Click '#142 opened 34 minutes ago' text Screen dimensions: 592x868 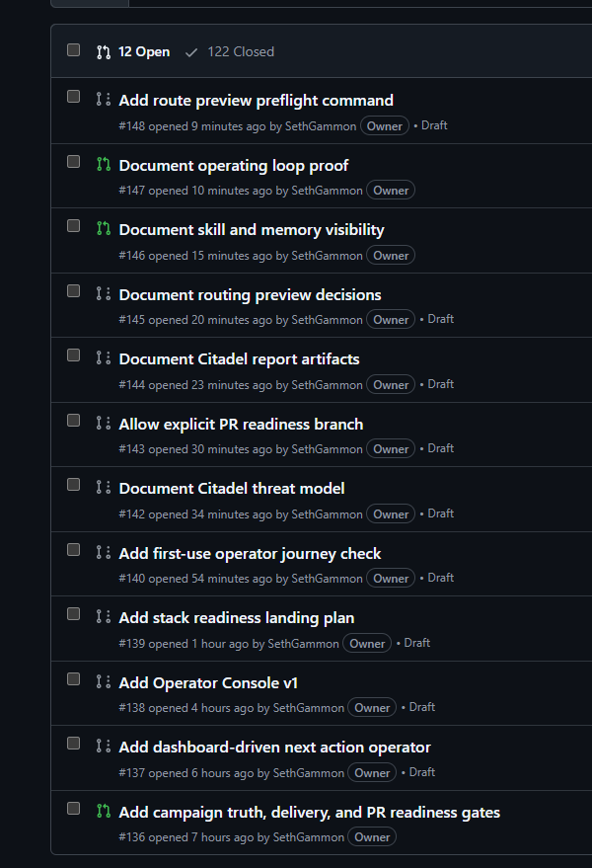coord(195,514)
